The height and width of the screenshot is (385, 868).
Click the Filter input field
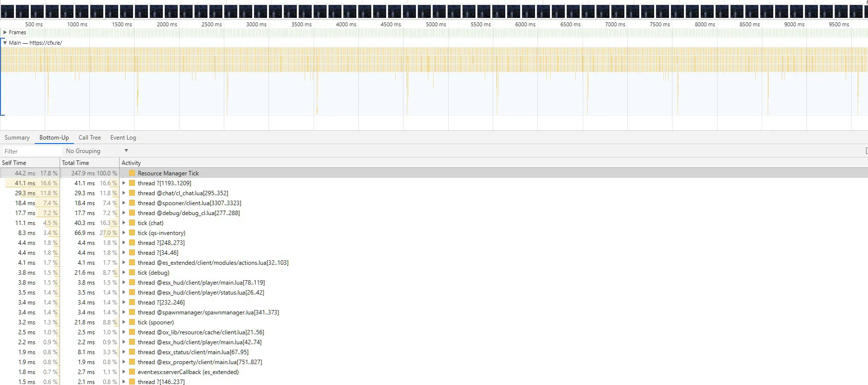pos(31,151)
